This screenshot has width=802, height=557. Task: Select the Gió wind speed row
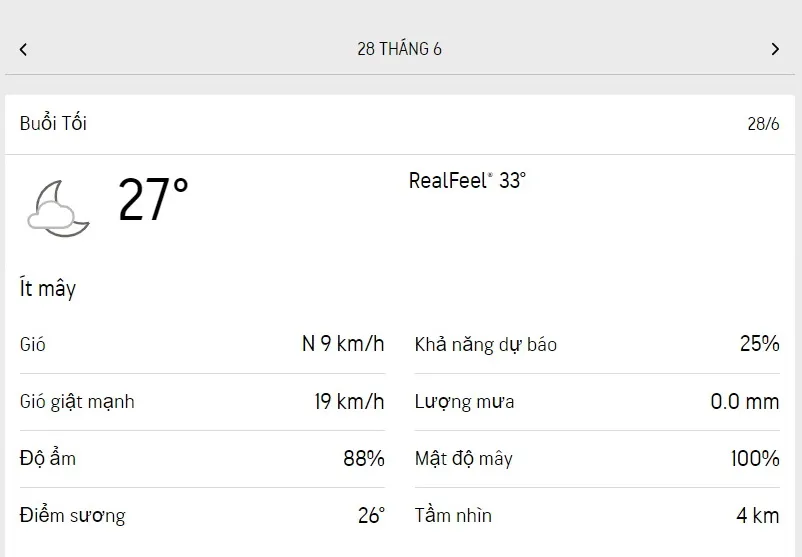point(201,345)
